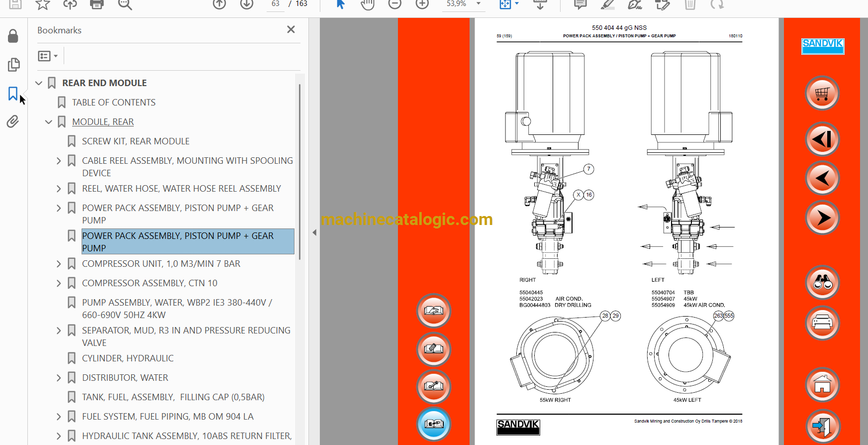Viewport: 868px width, 445px height.
Task: Click the page number input field
Action: coord(276,4)
